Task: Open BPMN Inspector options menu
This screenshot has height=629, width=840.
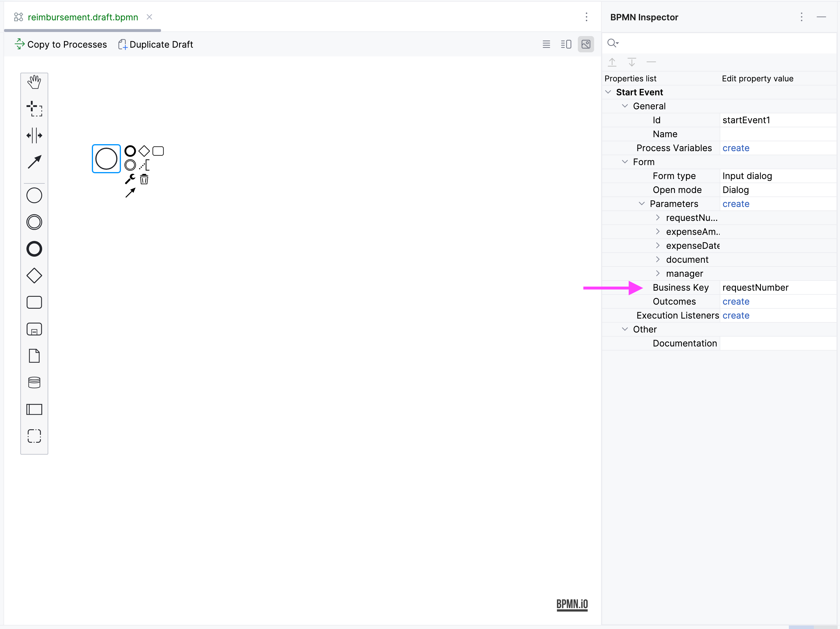Action: (x=801, y=17)
